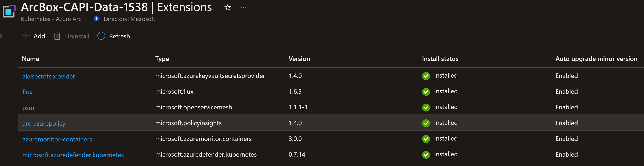Click the info icon next to Directory

[96, 19]
